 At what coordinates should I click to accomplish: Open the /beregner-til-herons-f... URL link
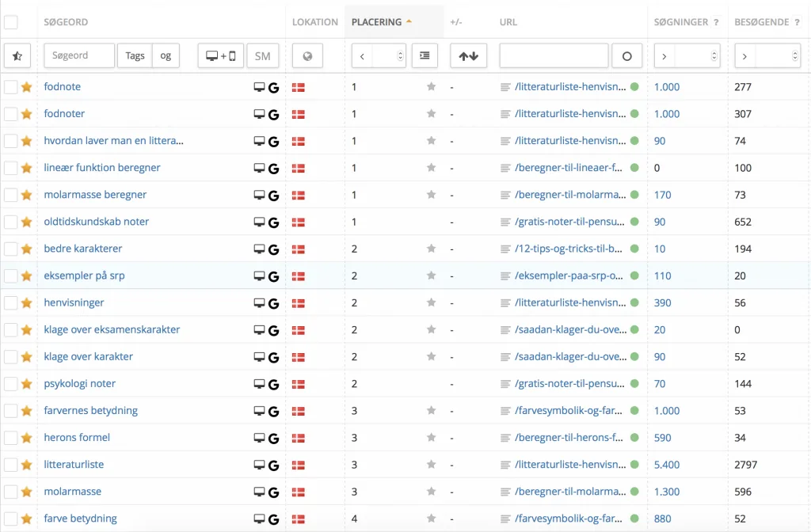[569, 437]
